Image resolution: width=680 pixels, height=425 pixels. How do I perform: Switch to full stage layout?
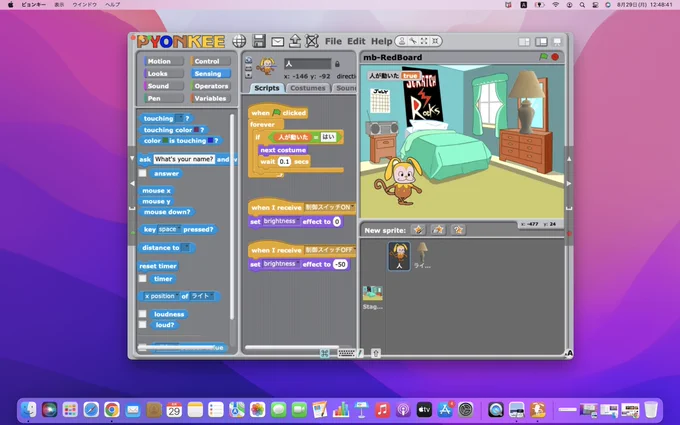(541, 42)
